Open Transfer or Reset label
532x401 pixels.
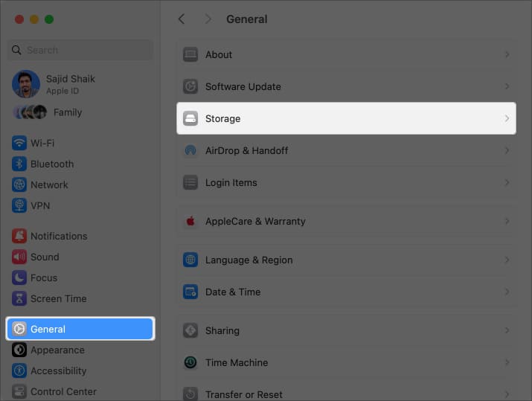pos(244,394)
